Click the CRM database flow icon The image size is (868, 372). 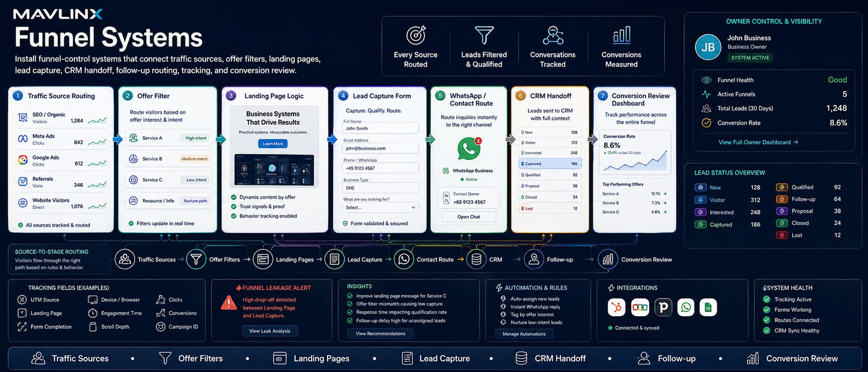pos(476,259)
